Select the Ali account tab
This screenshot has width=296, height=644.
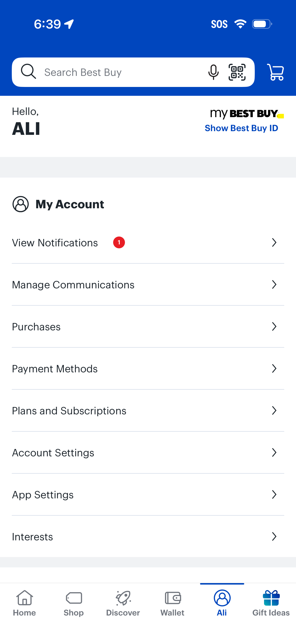pyautogui.click(x=222, y=603)
